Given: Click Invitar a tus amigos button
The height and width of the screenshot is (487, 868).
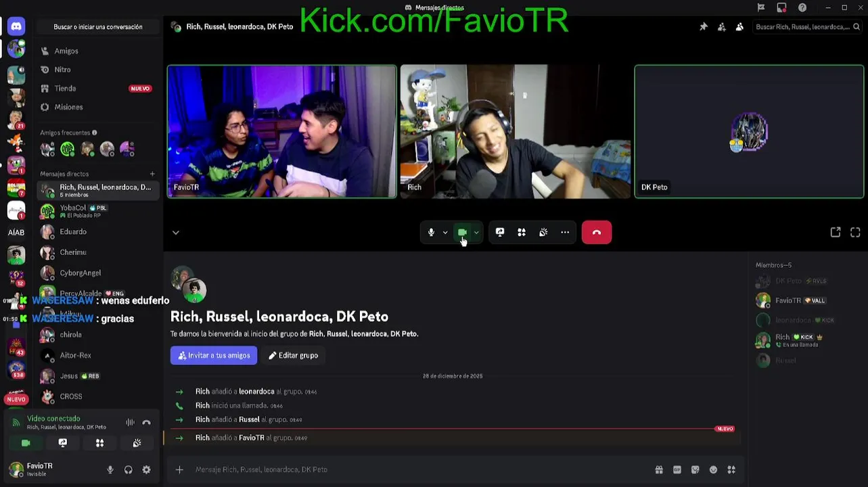Looking at the screenshot, I should click(x=214, y=355).
